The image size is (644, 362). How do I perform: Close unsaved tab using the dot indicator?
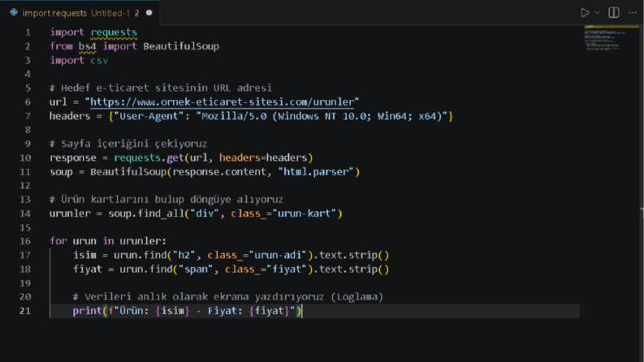(x=149, y=13)
